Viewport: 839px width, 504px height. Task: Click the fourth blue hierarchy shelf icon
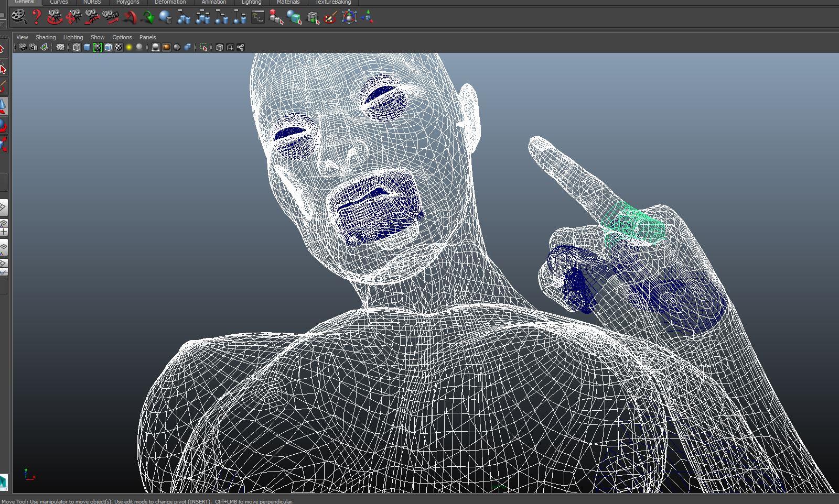click(x=240, y=17)
